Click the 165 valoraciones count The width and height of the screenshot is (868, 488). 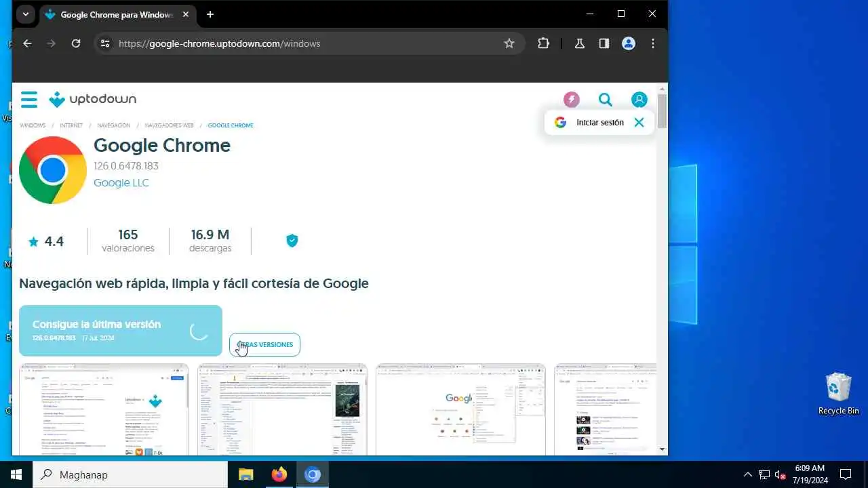click(x=128, y=241)
